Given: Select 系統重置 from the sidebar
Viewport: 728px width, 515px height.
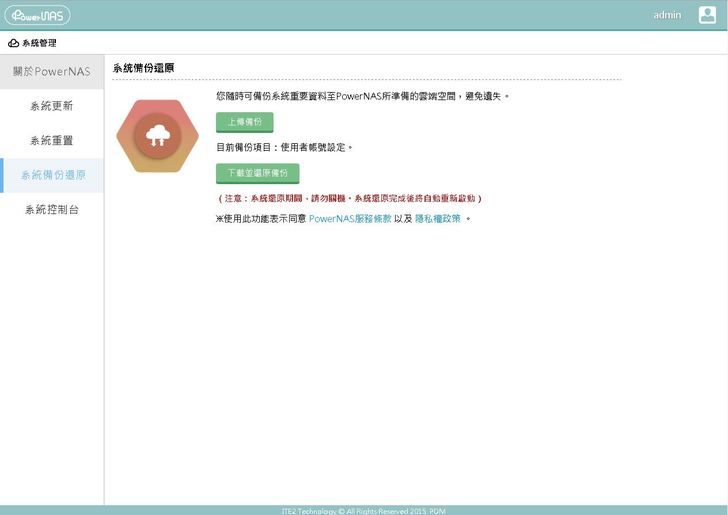Looking at the screenshot, I should (x=51, y=141).
